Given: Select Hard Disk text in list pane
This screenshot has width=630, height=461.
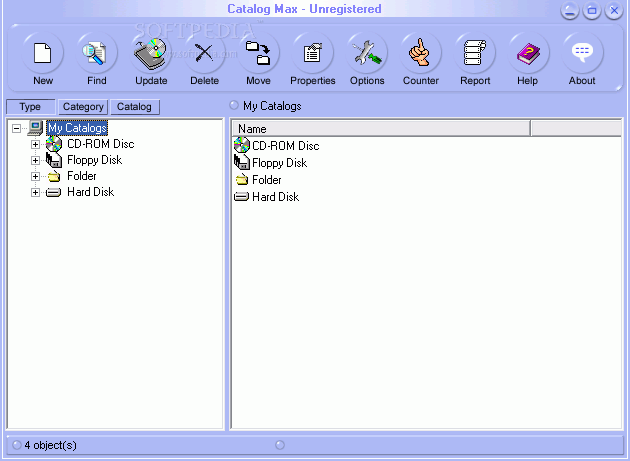Looking at the screenshot, I should (x=276, y=197).
